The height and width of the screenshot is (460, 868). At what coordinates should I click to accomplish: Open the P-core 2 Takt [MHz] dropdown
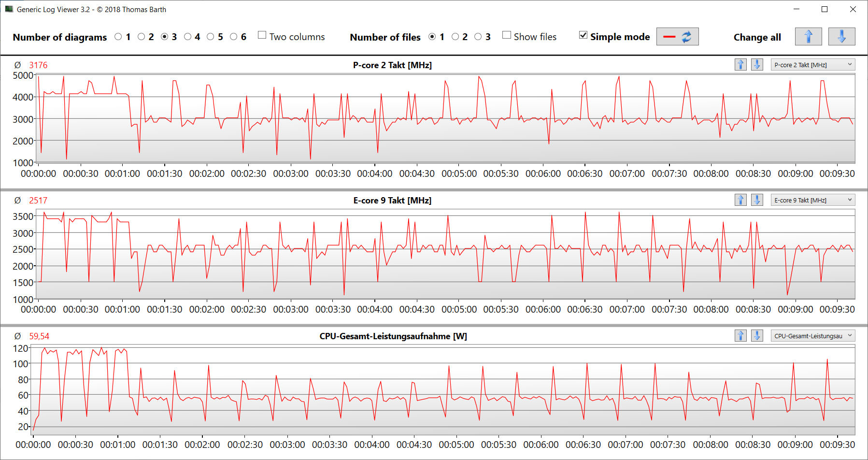coord(813,65)
